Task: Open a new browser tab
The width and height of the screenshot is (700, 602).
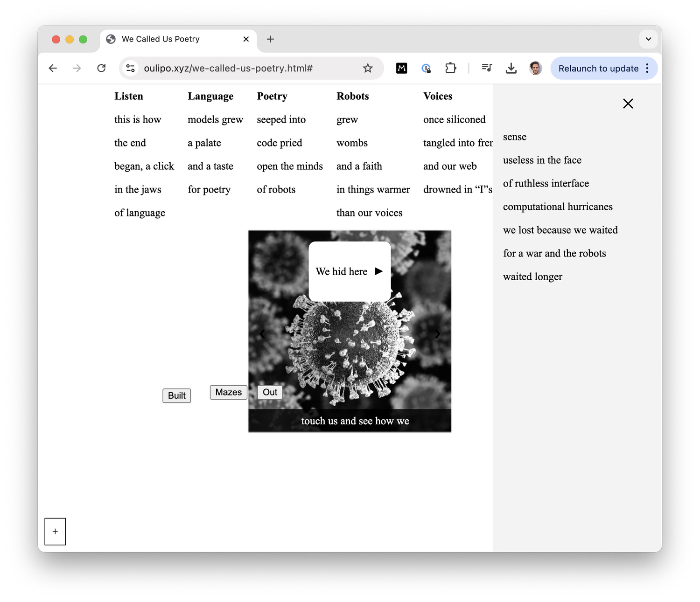Action: 270,39
